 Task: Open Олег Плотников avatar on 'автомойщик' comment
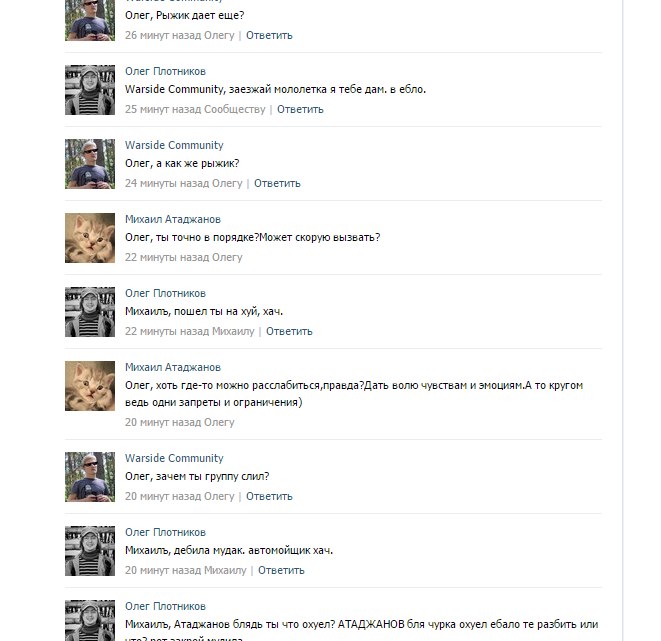click(90, 551)
